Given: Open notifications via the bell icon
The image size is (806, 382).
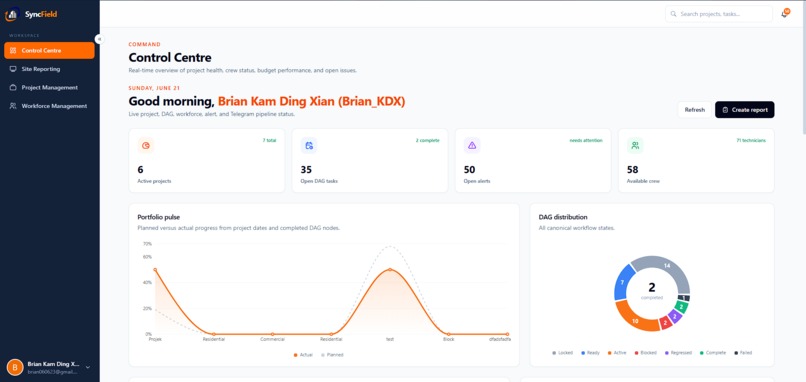Looking at the screenshot, I should [784, 14].
